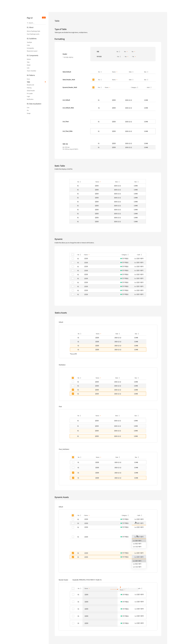The width and height of the screenshot is (191, 644).
Task: Toggle select-all checkbox in Static/Header_Multi sample
Action: 93,80
